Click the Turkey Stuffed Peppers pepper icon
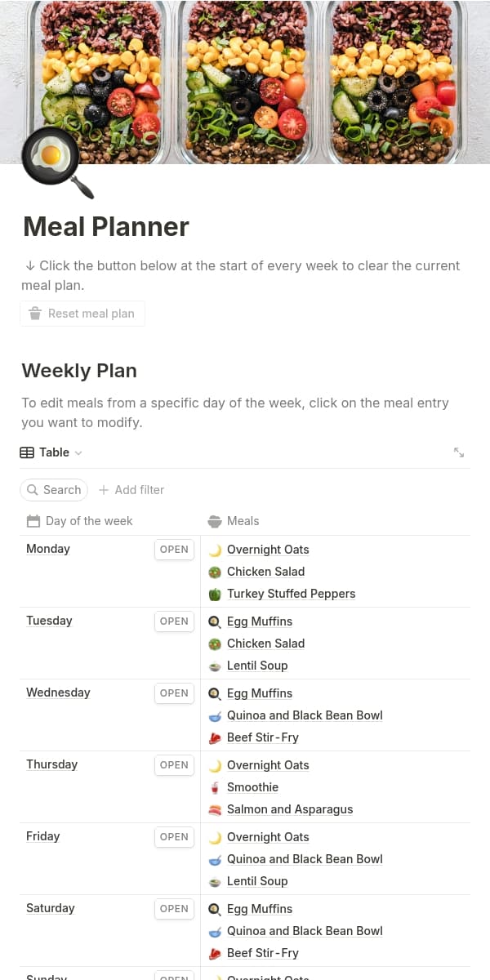The height and width of the screenshot is (980, 490). [216, 594]
